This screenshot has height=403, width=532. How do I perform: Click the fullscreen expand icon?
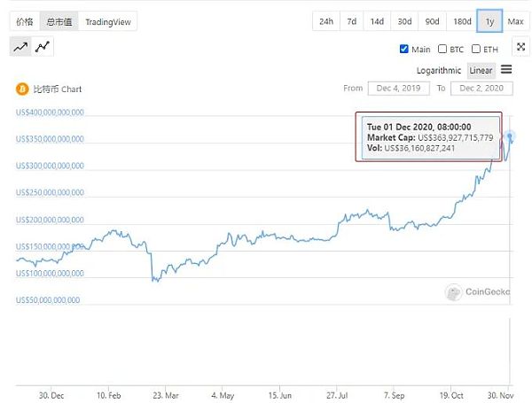tap(520, 47)
